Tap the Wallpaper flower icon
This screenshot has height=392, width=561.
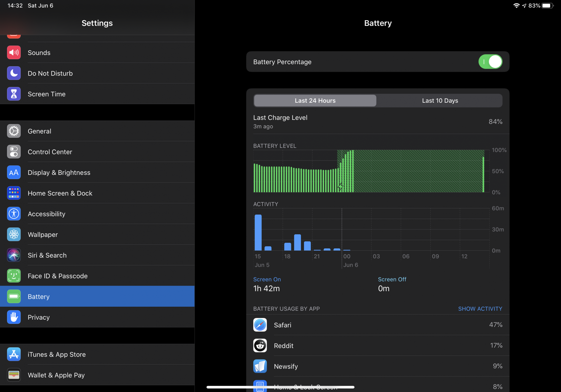pyautogui.click(x=14, y=235)
